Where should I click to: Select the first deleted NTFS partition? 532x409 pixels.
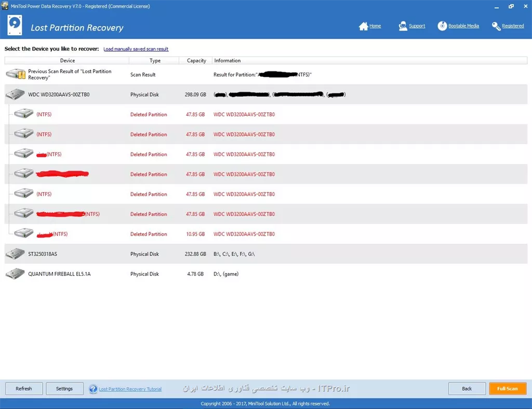click(x=156, y=115)
